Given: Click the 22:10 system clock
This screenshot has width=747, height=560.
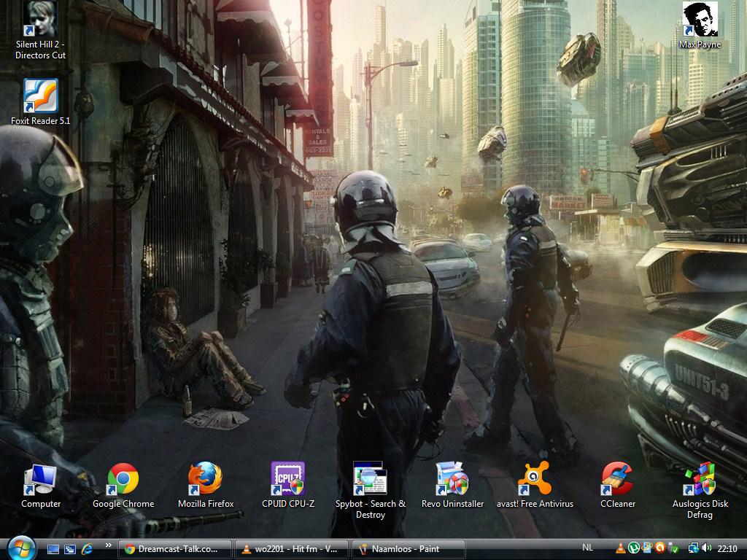Looking at the screenshot, I should (x=727, y=548).
